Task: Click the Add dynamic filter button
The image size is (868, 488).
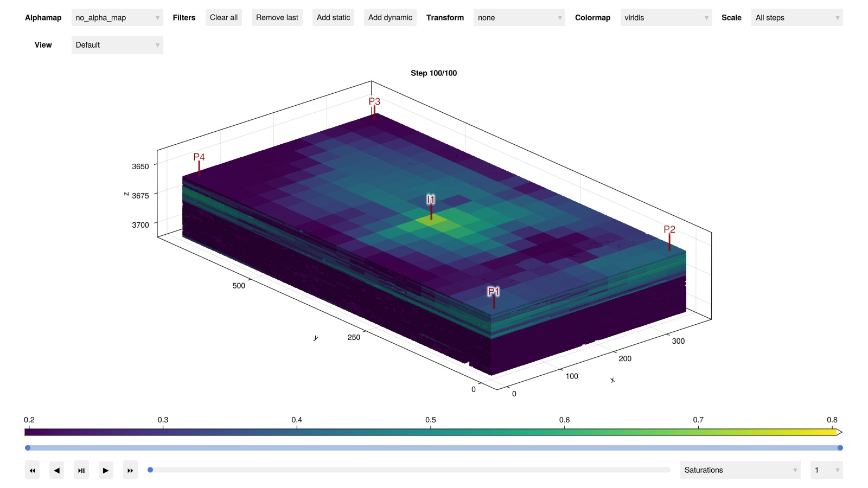Action: pos(390,17)
